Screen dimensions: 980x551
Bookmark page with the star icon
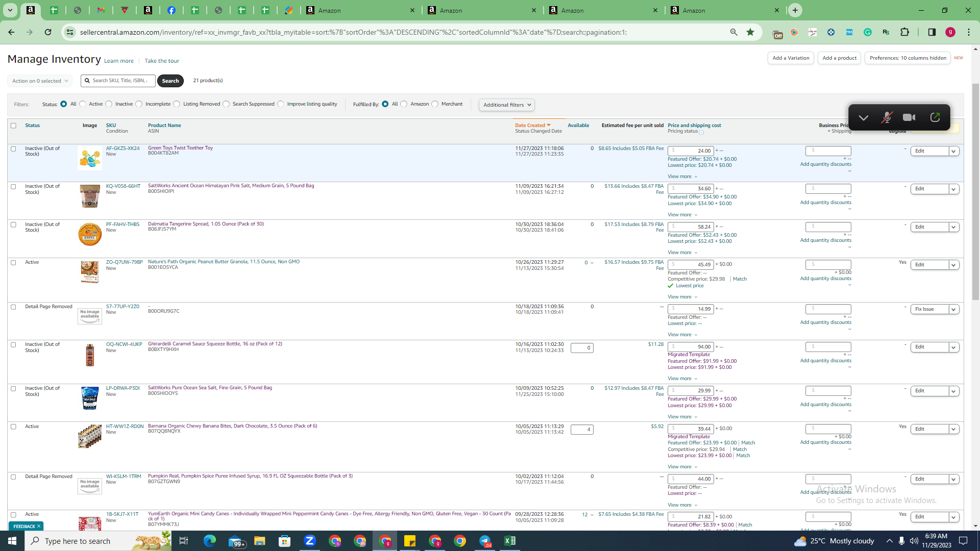point(750,32)
